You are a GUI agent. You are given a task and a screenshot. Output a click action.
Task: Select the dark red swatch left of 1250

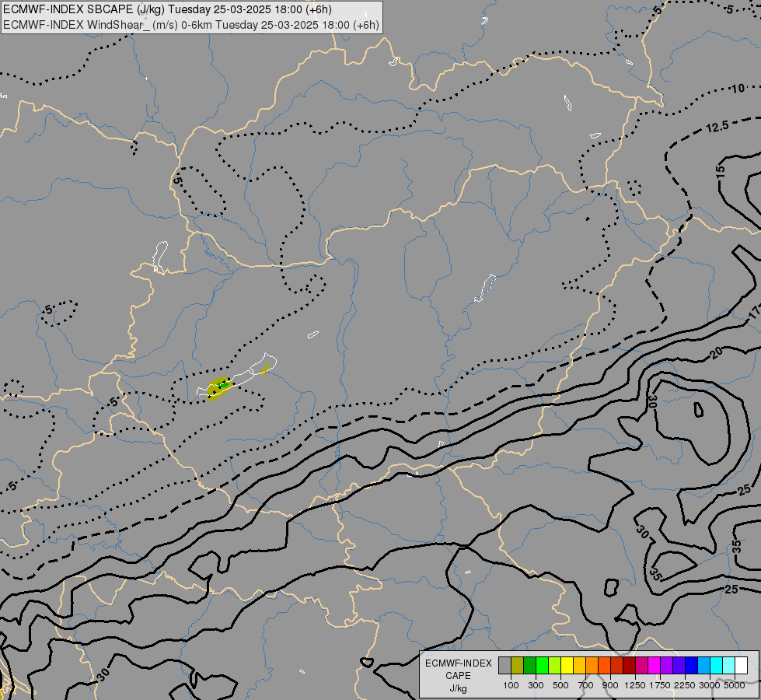[x=629, y=665]
